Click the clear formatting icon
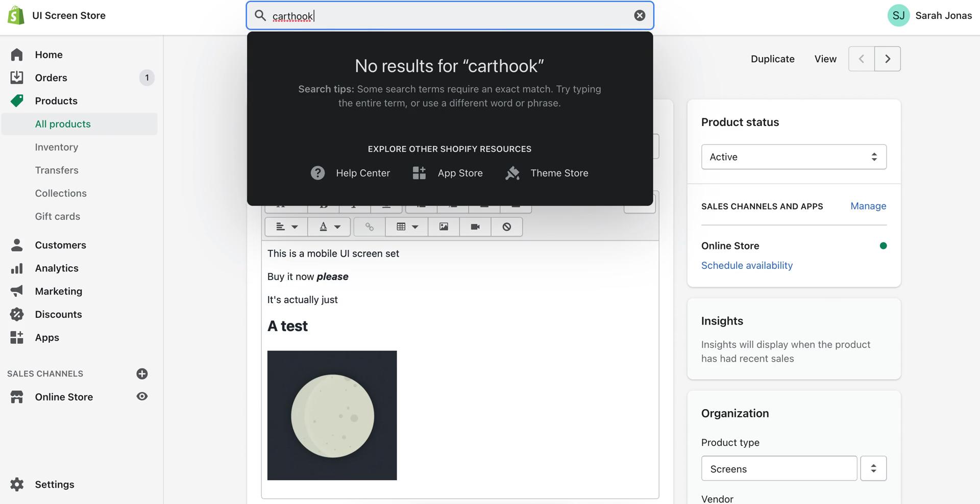The height and width of the screenshot is (504, 980). pyautogui.click(x=507, y=226)
